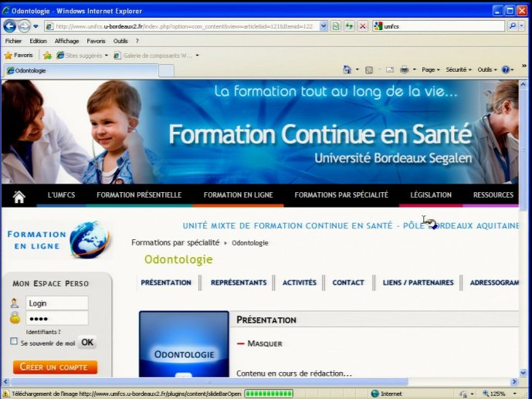532x399 pixels.
Task: Open Sites suggérés dropdown
Action: 82,56
